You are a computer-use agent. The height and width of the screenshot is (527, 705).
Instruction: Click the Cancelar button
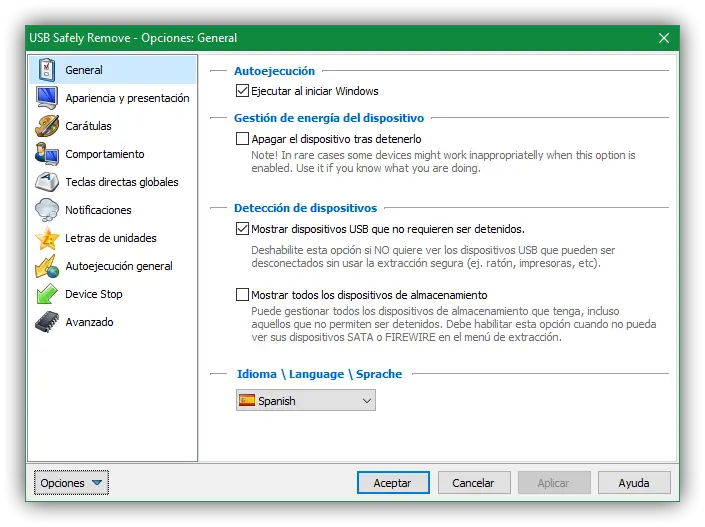[474, 483]
